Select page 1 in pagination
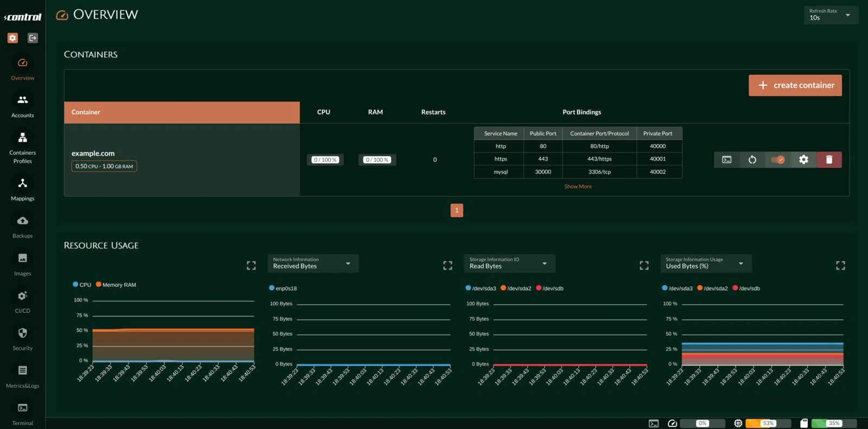 (x=457, y=210)
